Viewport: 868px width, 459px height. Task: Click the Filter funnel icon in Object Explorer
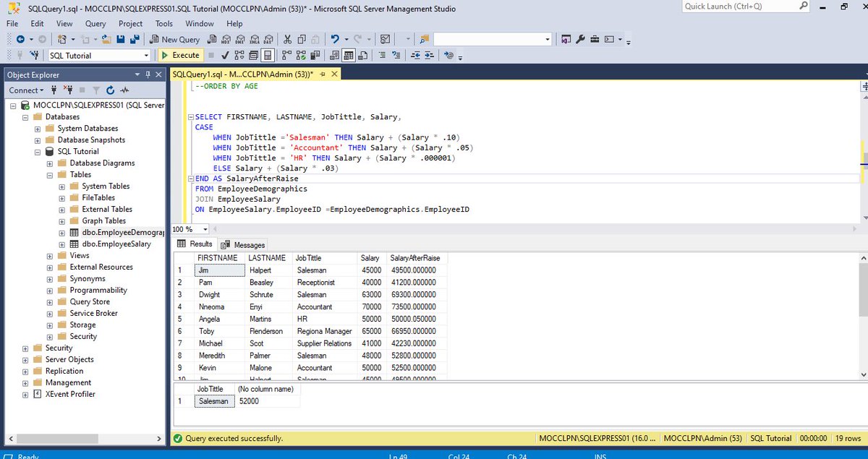96,90
